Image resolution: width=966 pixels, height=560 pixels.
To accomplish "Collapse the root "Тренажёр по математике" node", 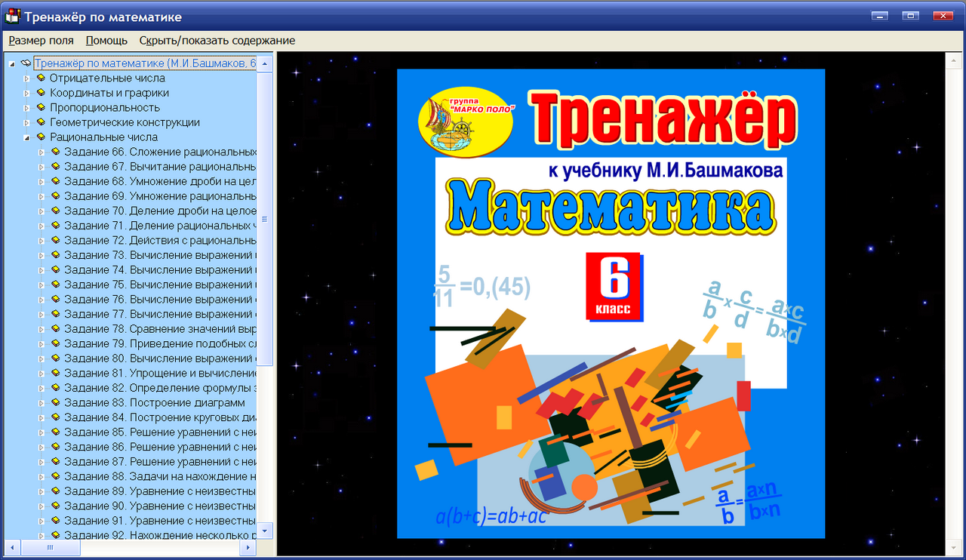I will (x=11, y=63).
